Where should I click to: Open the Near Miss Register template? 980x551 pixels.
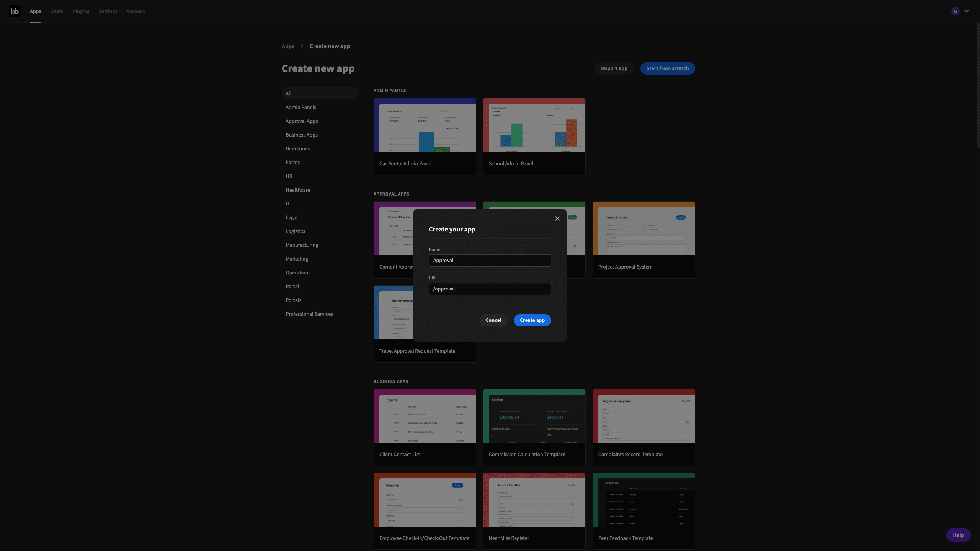point(534,511)
